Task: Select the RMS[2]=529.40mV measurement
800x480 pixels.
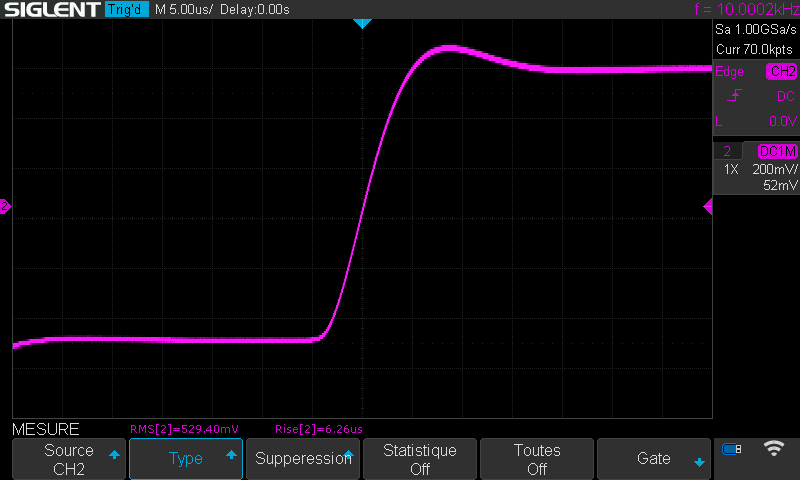Action: (184, 429)
